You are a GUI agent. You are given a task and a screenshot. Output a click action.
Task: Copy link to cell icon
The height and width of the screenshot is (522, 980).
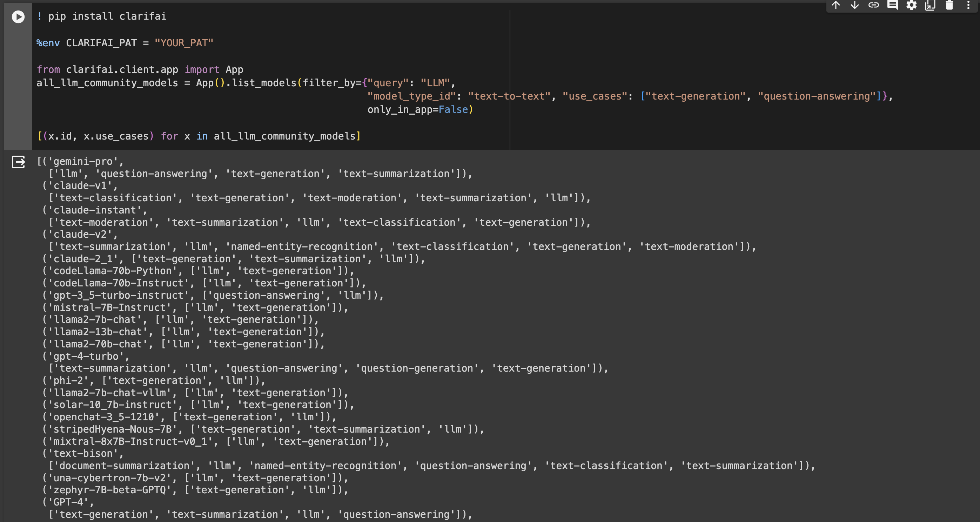tap(873, 5)
